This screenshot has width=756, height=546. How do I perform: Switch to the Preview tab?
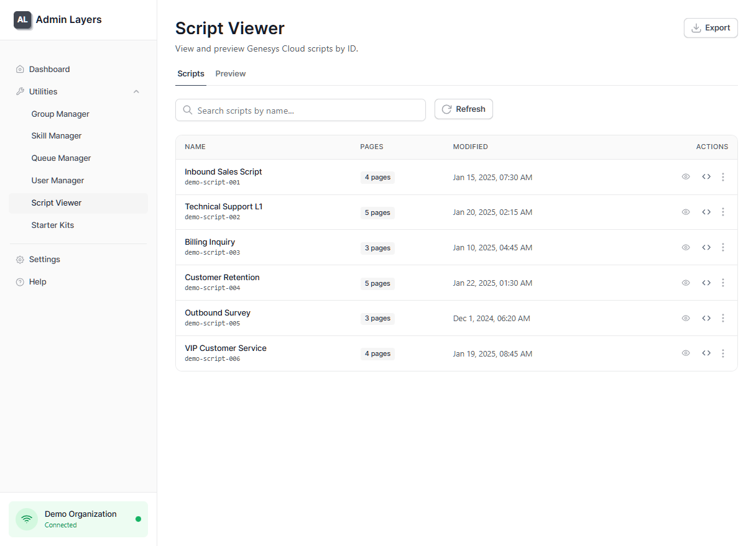pyautogui.click(x=230, y=73)
